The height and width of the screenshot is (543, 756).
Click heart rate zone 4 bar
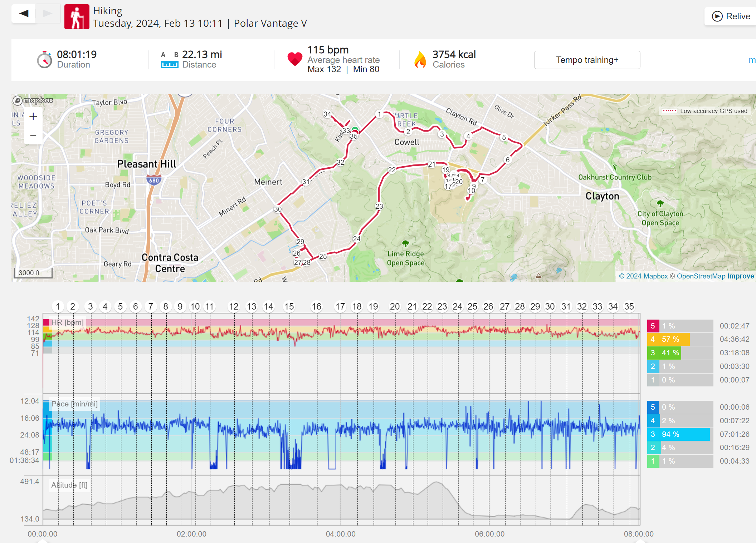(x=674, y=339)
